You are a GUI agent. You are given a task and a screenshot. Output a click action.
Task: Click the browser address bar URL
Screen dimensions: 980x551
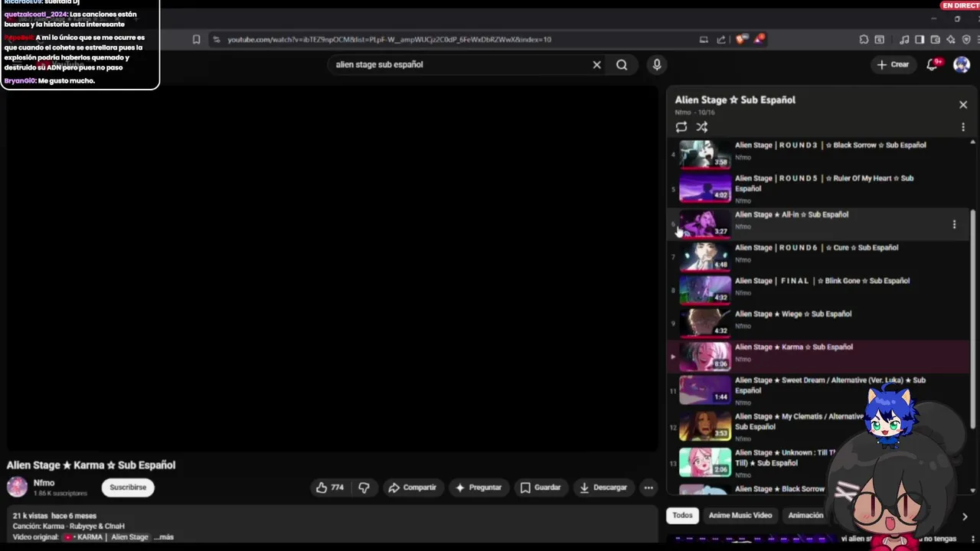pyautogui.click(x=389, y=39)
